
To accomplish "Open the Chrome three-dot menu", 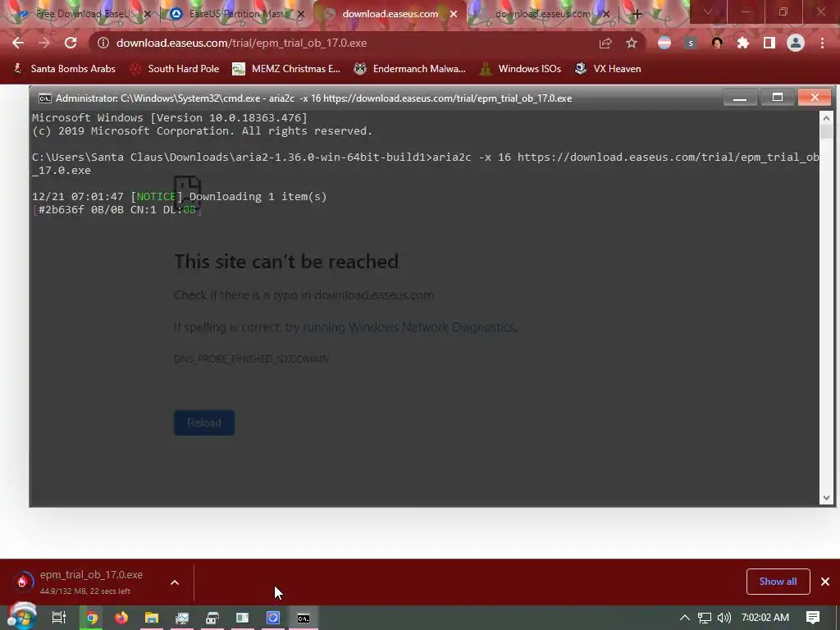I will [x=822, y=43].
